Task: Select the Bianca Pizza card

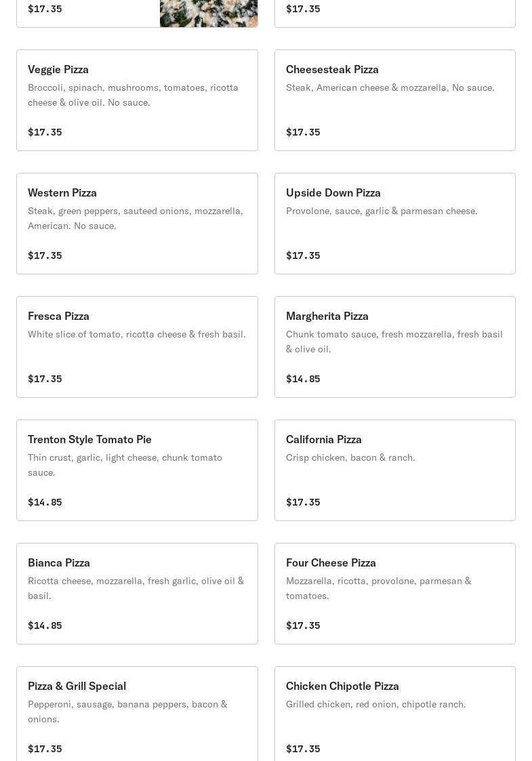Action: [x=137, y=594]
